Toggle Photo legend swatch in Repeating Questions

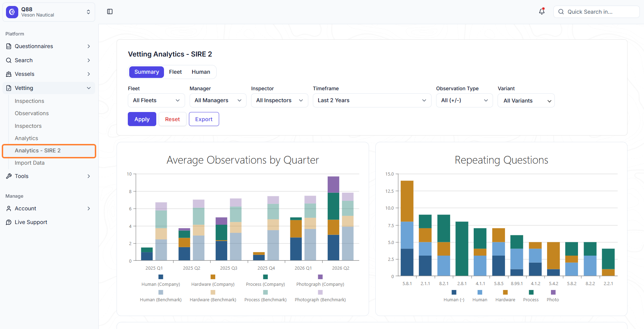[x=553, y=292]
